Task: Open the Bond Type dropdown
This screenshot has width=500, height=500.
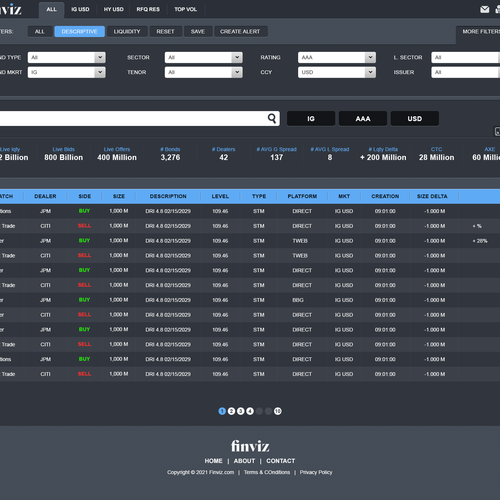Action: pyautogui.click(x=67, y=57)
